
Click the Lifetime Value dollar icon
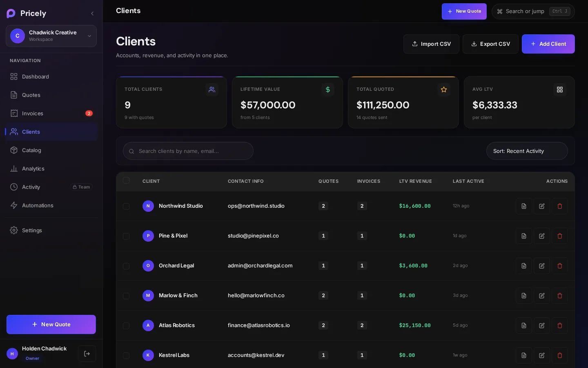[328, 90]
